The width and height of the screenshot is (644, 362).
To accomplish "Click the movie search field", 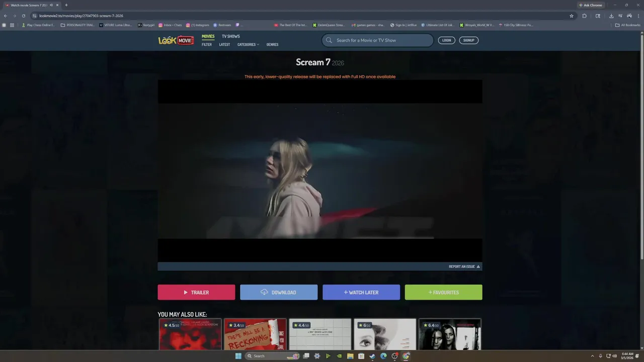I will point(378,40).
